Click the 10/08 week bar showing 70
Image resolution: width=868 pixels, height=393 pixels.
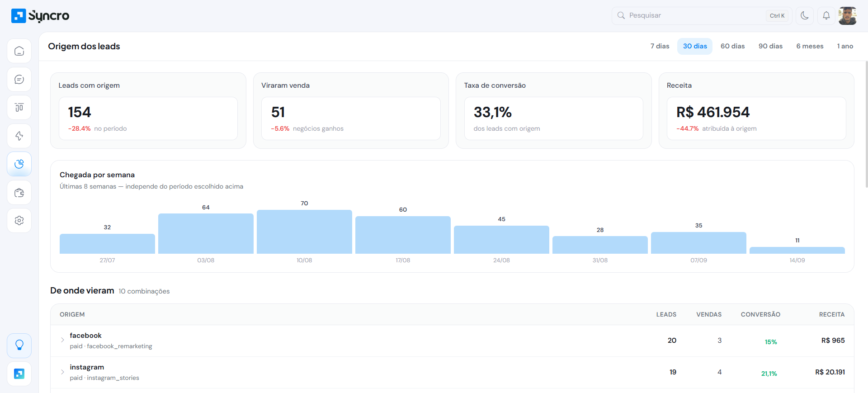[304, 232]
